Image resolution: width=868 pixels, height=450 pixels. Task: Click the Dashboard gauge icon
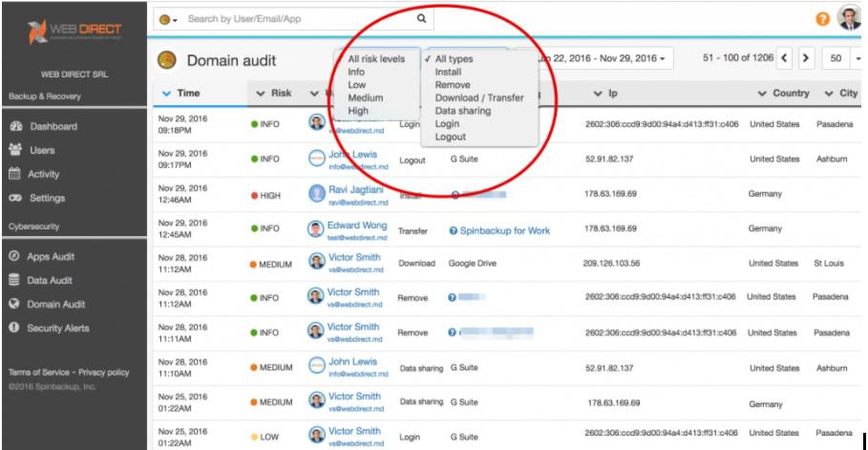point(15,126)
